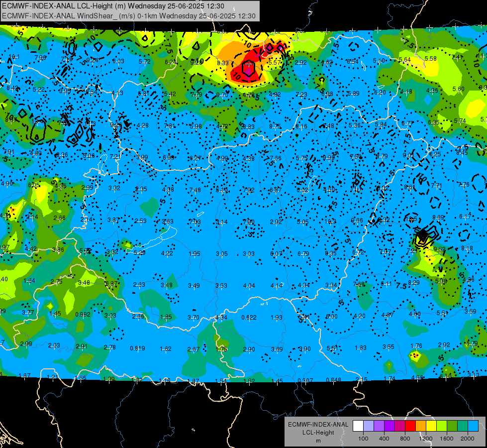Click the map value '0.307'
The width and height of the screenshot is (487, 448).
[x=305, y=380]
